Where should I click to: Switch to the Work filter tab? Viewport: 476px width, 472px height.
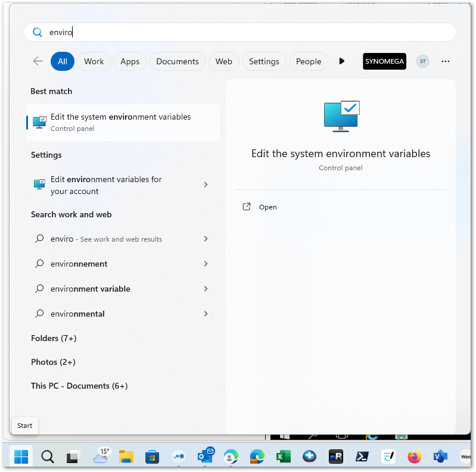pos(94,61)
